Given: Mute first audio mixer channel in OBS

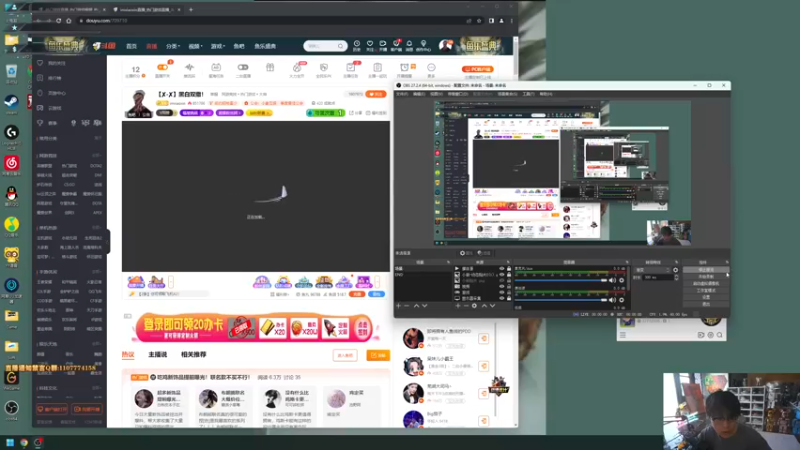Looking at the screenshot, I should (612, 280).
